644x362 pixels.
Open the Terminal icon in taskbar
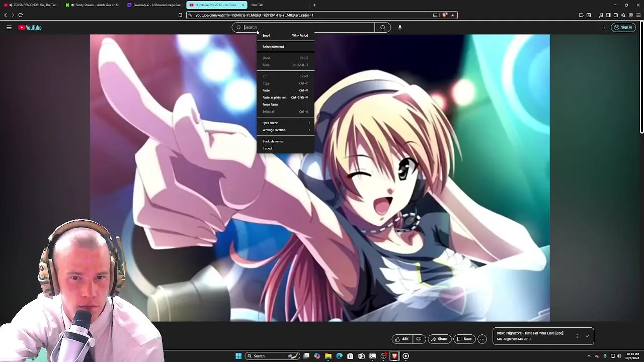pyautogui.click(x=372, y=356)
